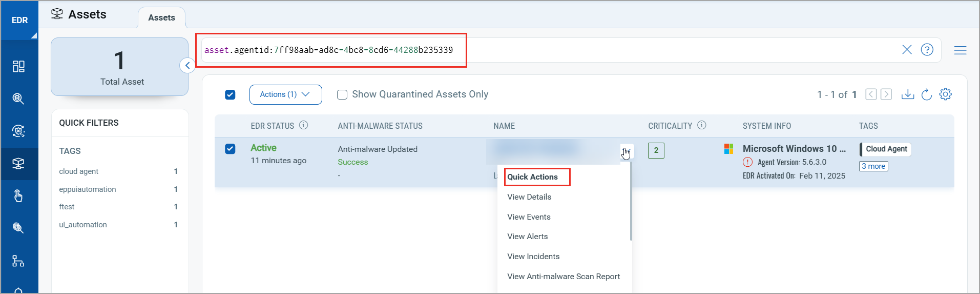Choose View Alerts from menu
Screen dimensions: 980x294
[x=527, y=237]
